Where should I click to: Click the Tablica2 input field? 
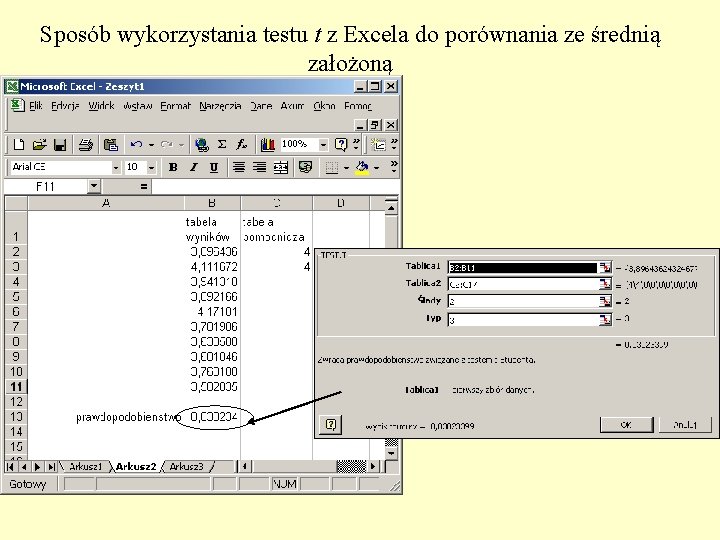[523, 284]
